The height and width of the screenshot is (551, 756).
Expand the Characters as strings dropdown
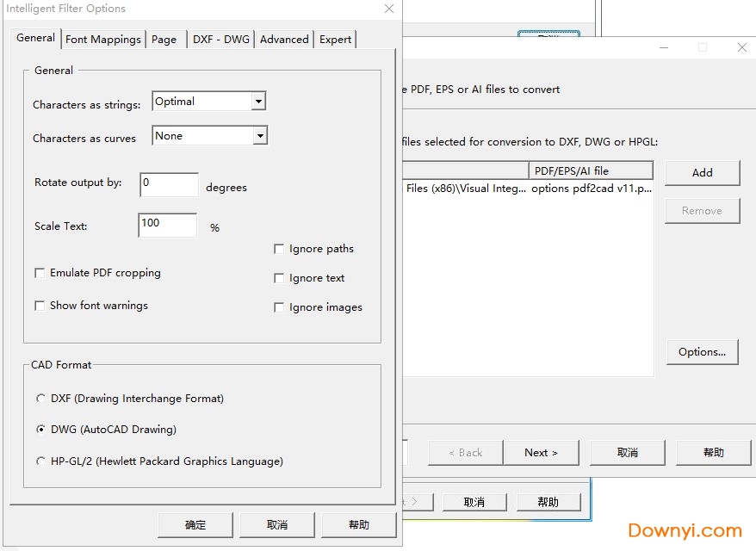coord(257,102)
